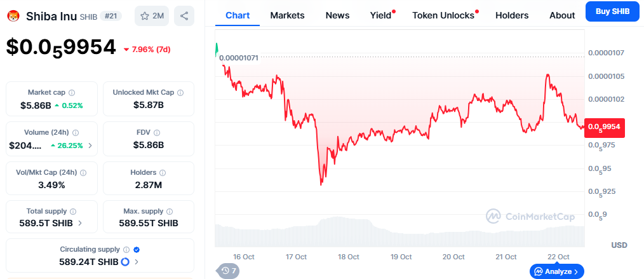This screenshot has width=644, height=279.
Task: Click the Circulating supply verified badge
Action: 137,250
